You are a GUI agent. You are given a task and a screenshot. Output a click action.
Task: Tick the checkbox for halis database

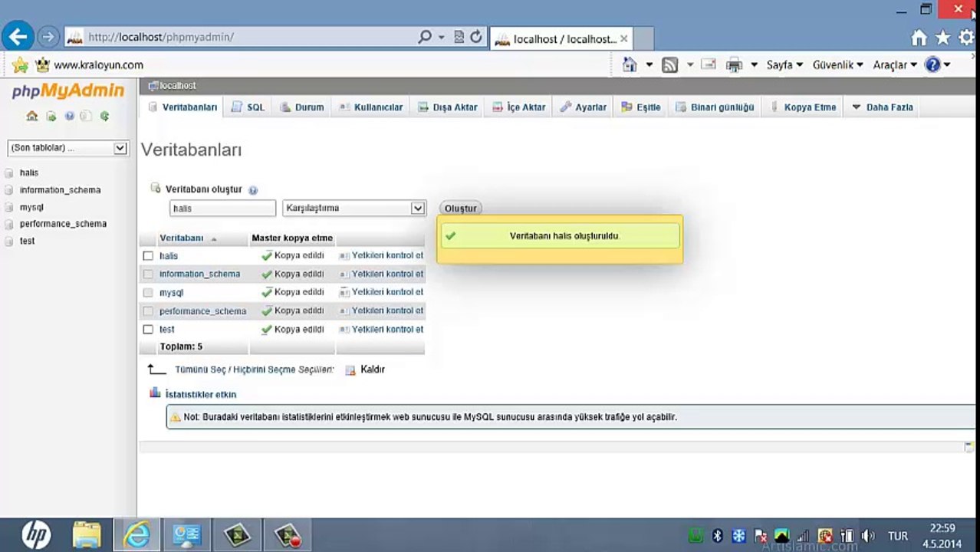[148, 255]
